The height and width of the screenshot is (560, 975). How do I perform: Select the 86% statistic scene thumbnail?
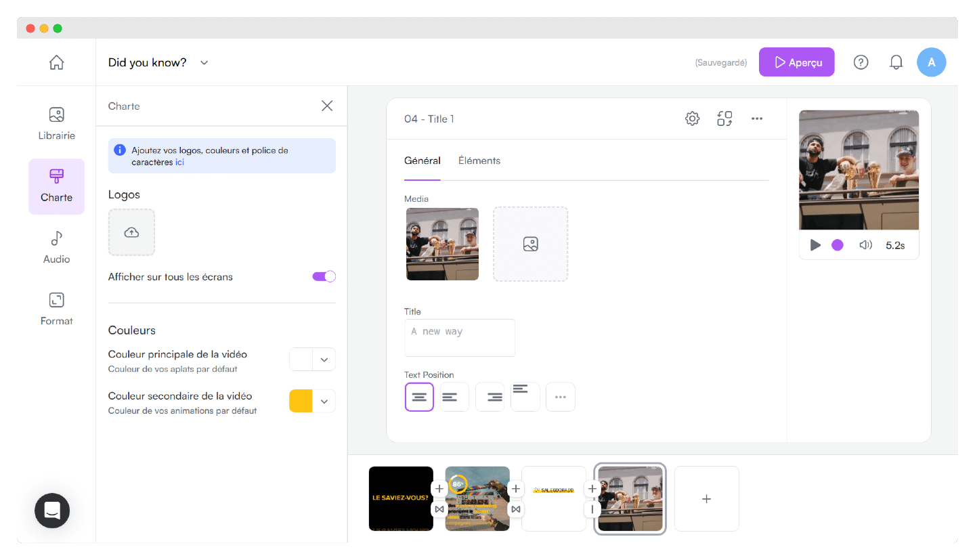(477, 498)
